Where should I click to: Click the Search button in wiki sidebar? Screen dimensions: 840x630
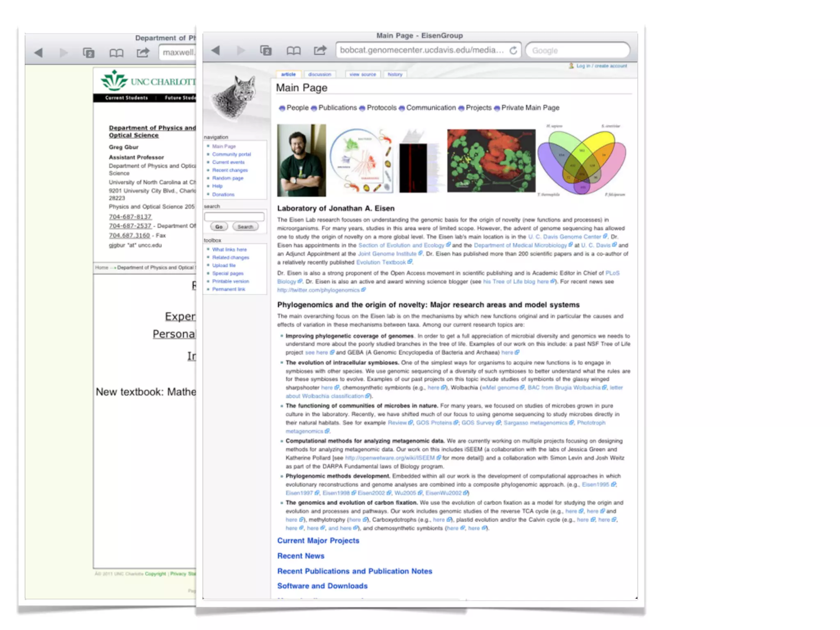245,227
